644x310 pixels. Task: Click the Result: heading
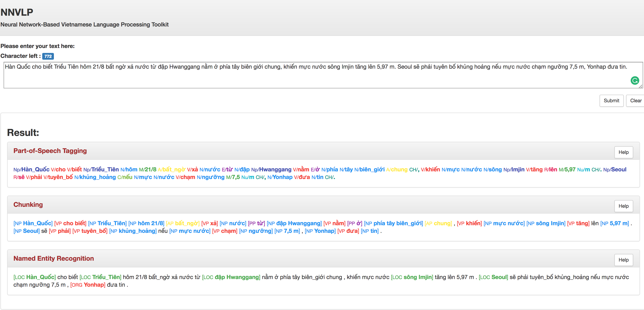pyautogui.click(x=23, y=132)
